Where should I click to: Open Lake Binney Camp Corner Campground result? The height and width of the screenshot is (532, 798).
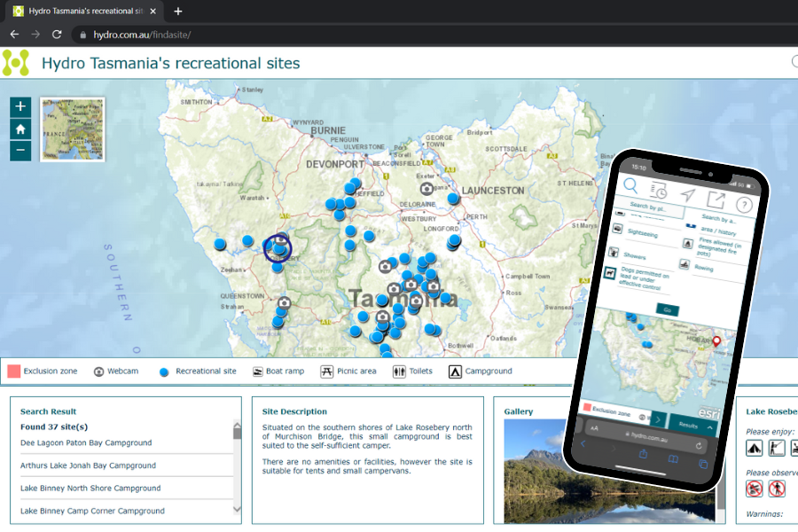click(92, 511)
